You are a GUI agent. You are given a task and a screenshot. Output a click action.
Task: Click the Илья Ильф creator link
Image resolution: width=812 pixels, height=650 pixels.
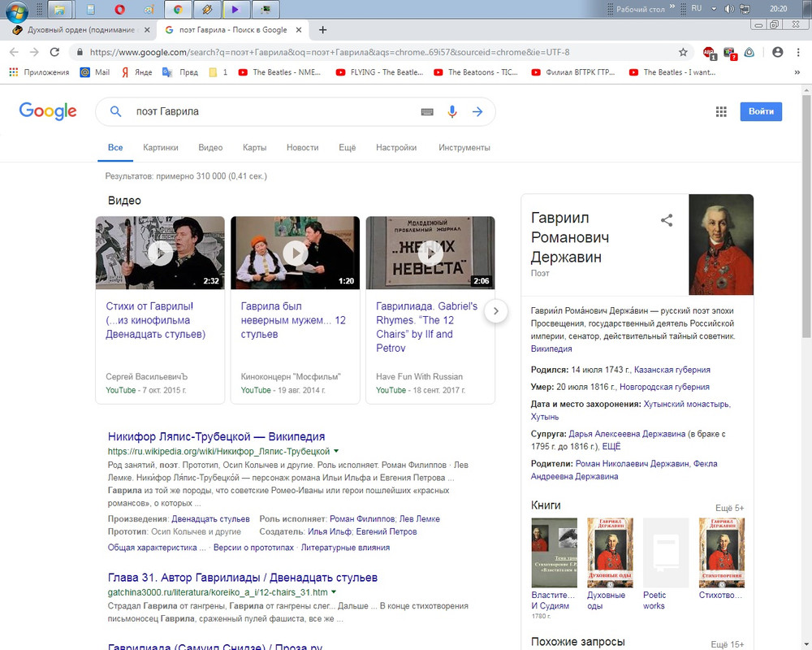click(330, 532)
